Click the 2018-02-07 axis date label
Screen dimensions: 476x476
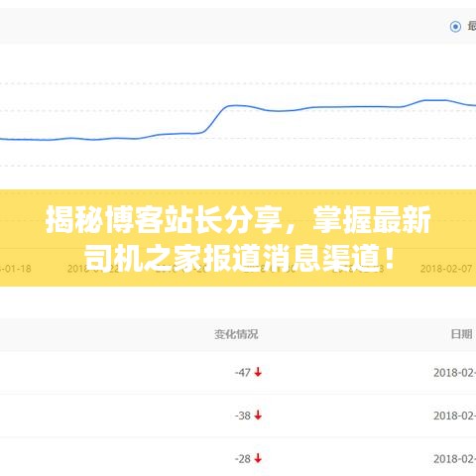[x=446, y=269]
